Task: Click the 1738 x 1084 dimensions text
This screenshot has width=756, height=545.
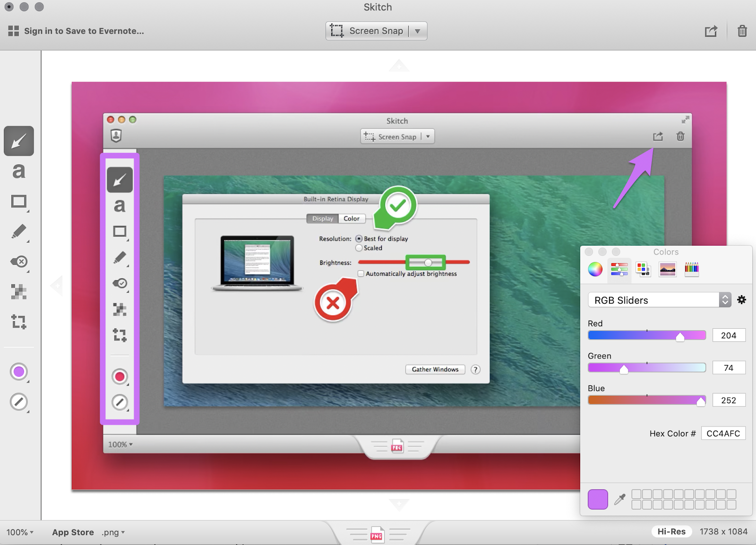Action: pyautogui.click(x=723, y=532)
